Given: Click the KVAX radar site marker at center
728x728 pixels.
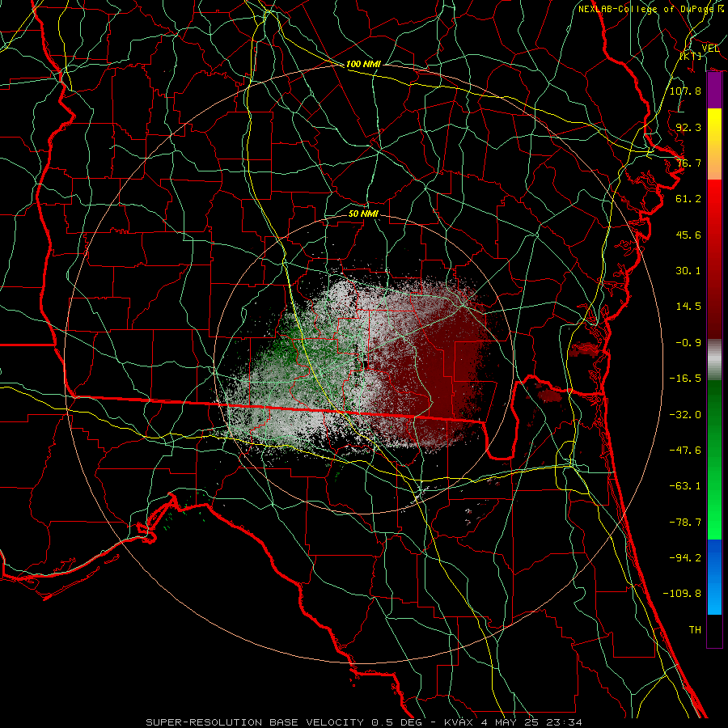Looking at the screenshot, I should point(366,365).
